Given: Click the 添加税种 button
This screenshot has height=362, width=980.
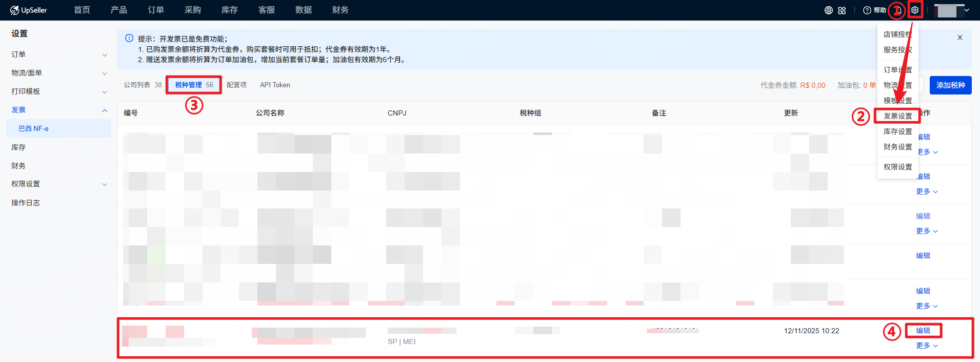Looking at the screenshot, I should (x=950, y=85).
